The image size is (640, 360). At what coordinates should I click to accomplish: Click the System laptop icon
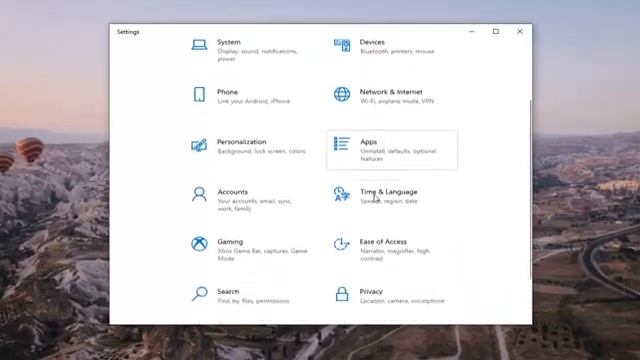pos(199,44)
